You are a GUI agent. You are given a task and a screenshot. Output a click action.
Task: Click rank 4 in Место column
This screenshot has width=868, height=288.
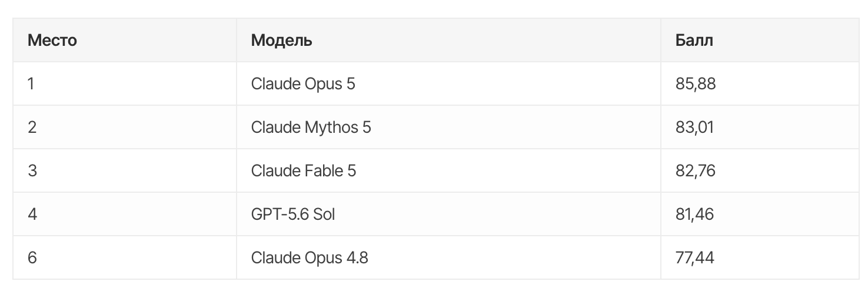coord(32,214)
